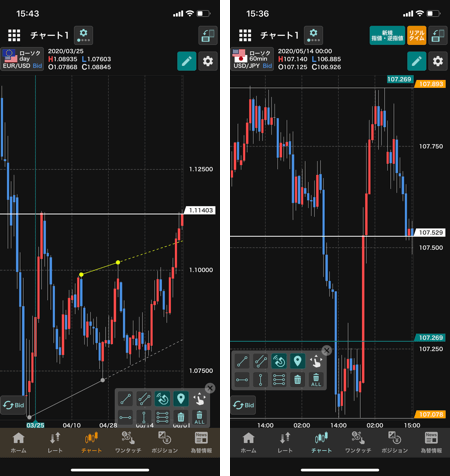Viewport: 450px width, 476px height.
Task: Tap 1.11403 price label on EUR/USD chart
Action: pyautogui.click(x=200, y=210)
